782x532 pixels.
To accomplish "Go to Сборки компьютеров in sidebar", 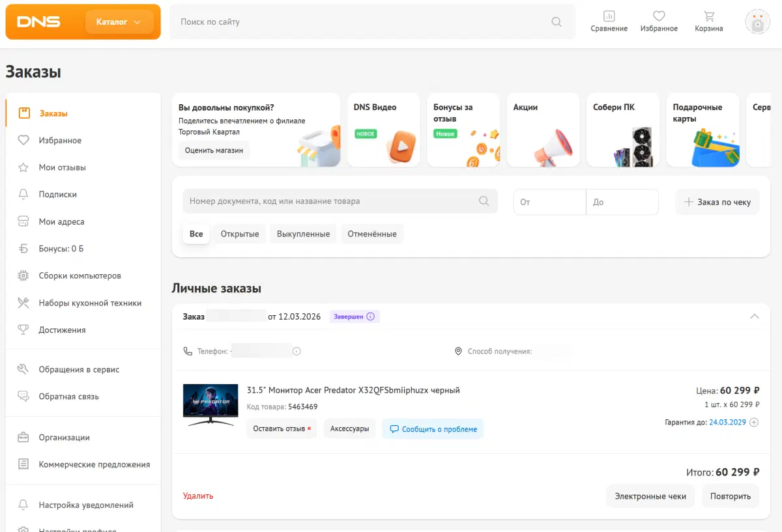I will tap(80, 275).
